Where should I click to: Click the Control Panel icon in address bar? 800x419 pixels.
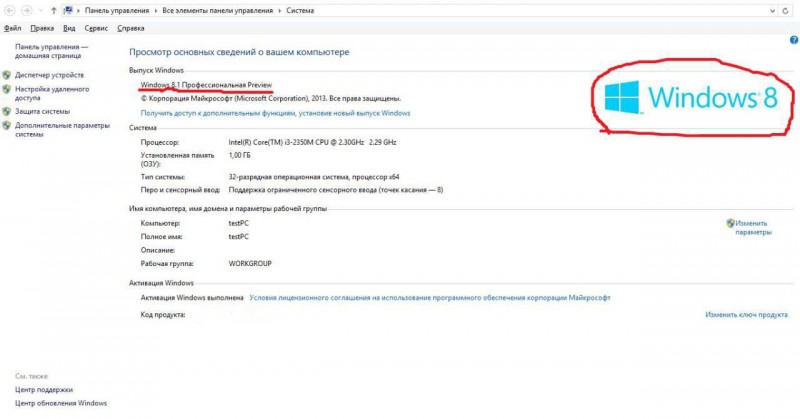click(68, 10)
